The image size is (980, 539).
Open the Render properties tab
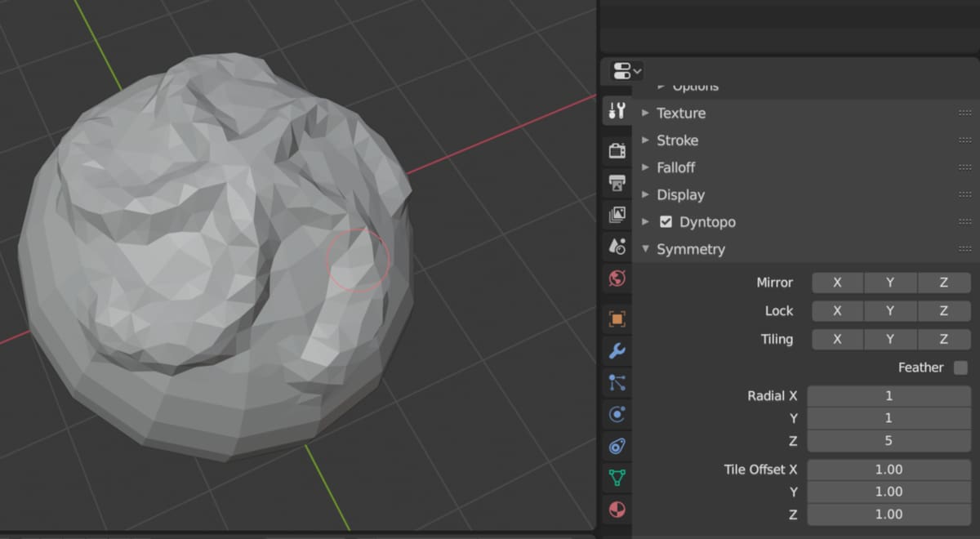pyautogui.click(x=617, y=150)
